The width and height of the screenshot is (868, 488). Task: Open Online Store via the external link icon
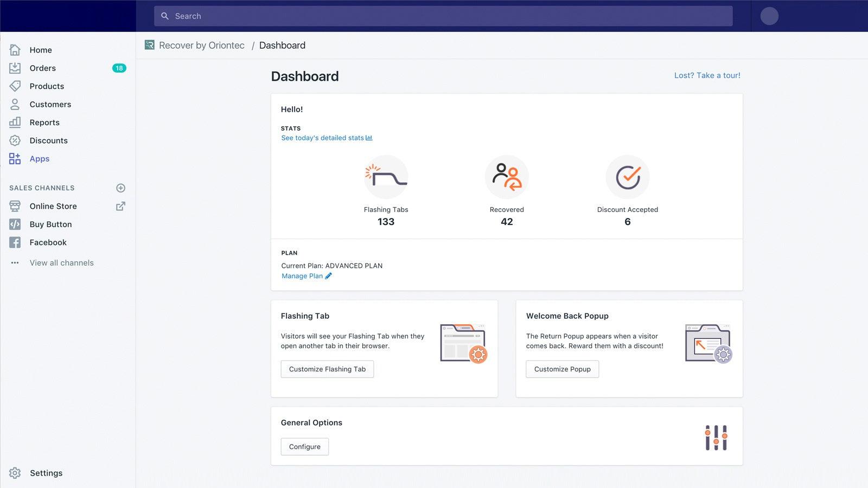120,206
